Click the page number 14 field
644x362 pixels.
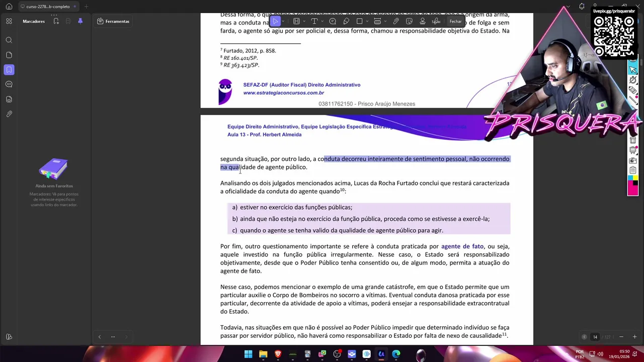pyautogui.click(x=595, y=337)
